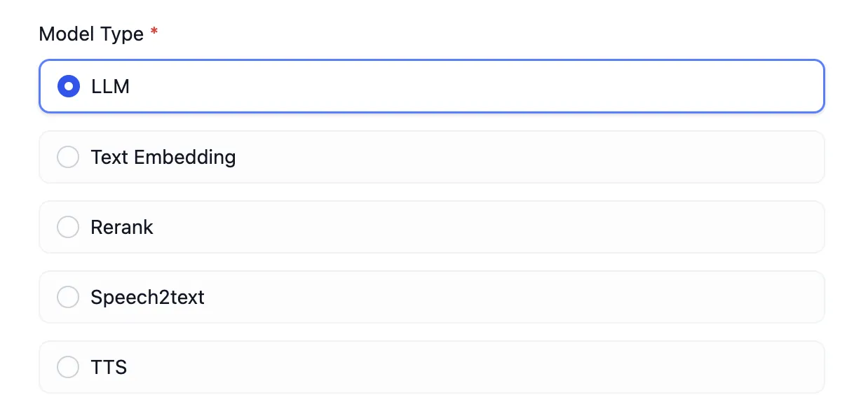Viewport: 868px width, 416px height.
Task: Click the "Model Type" field label
Action: pos(91,34)
